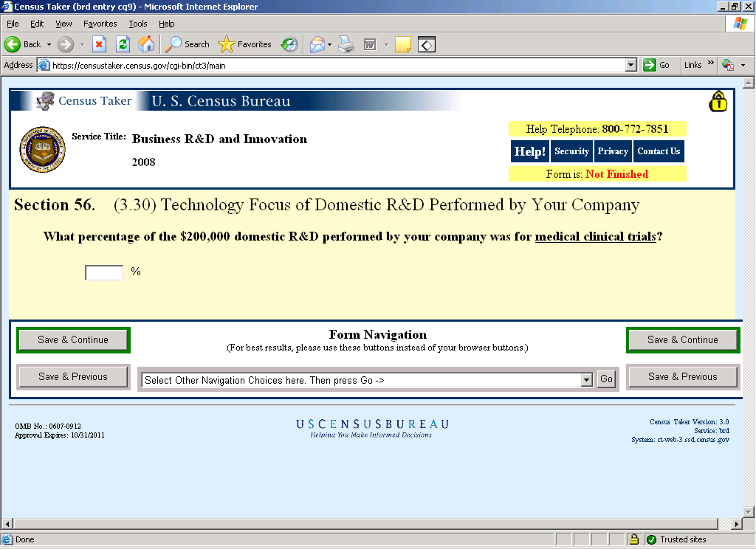Click the Windows flag logo
This screenshot has width=756, height=549.
[x=740, y=23]
